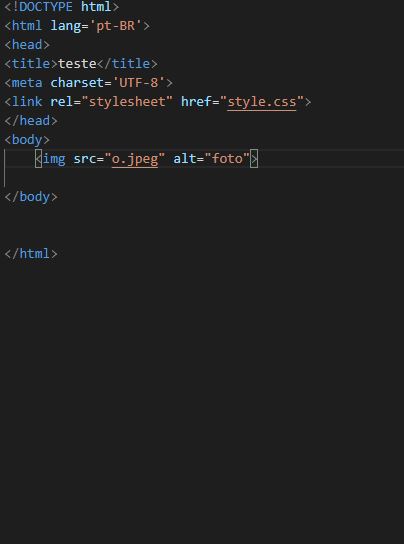Click the closing body tag
Screen dimensions: 404x544
point(31,197)
